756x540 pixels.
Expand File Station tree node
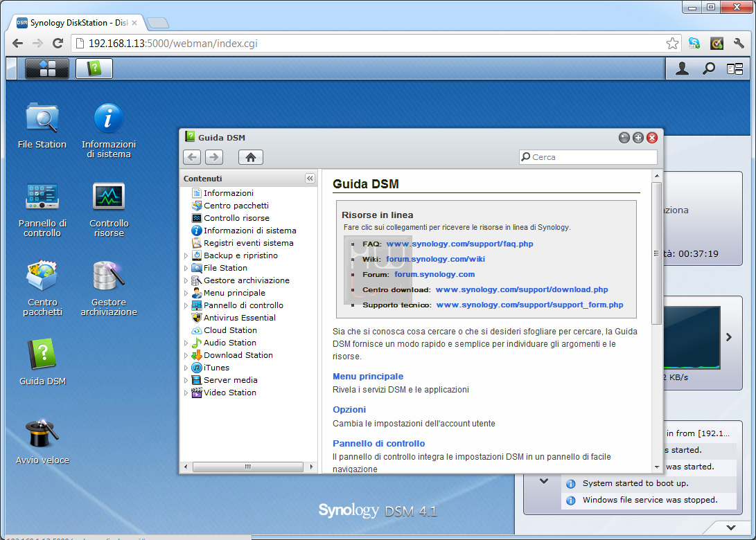pos(186,269)
